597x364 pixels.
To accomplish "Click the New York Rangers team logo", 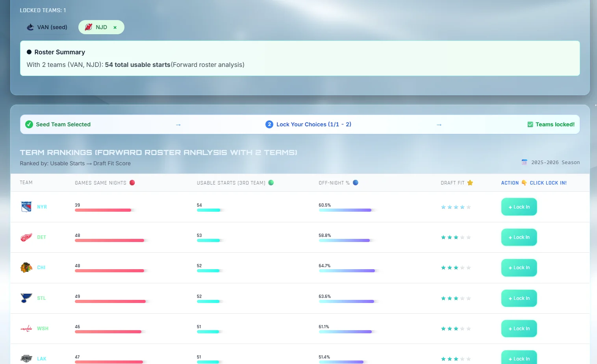I will tap(26, 207).
